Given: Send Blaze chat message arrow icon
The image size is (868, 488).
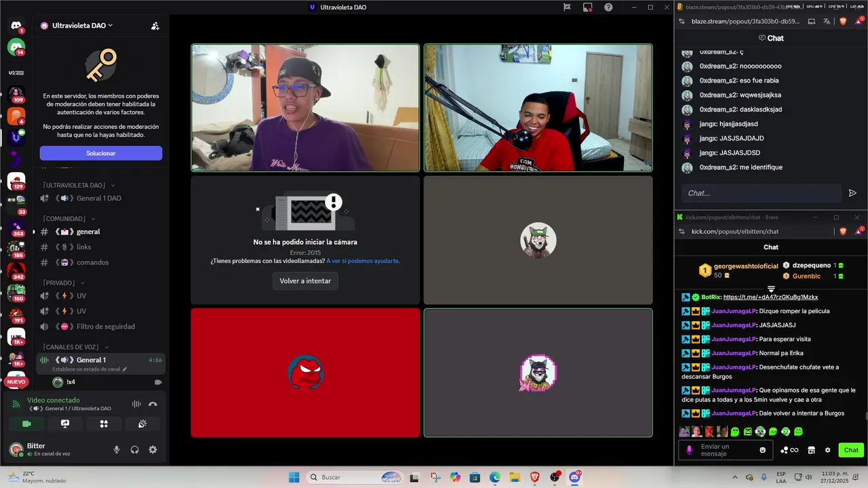Looking at the screenshot, I should pyautogui.click(x=852, y=193).
